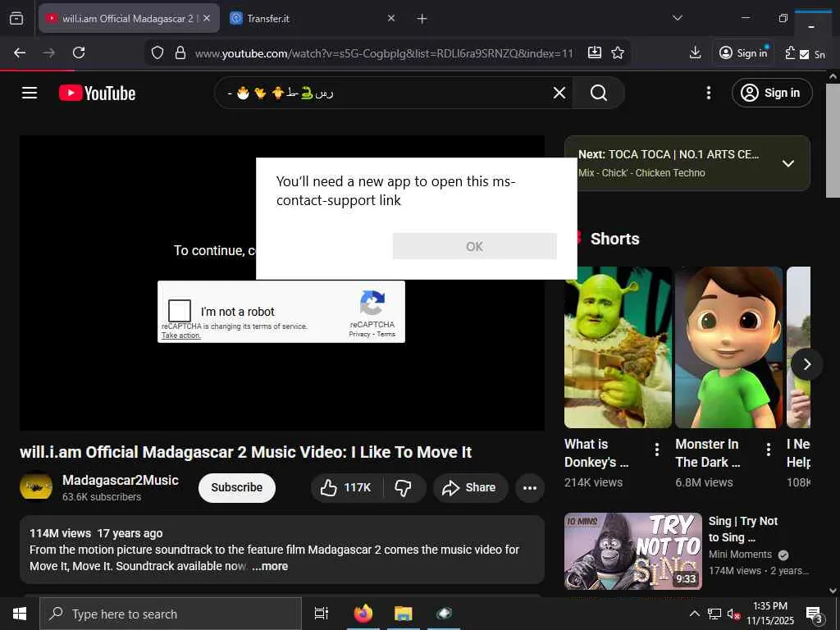Open more actions ellipsis under video
Viewport: 840px width, 630px height.
click(x=530, y=487)
